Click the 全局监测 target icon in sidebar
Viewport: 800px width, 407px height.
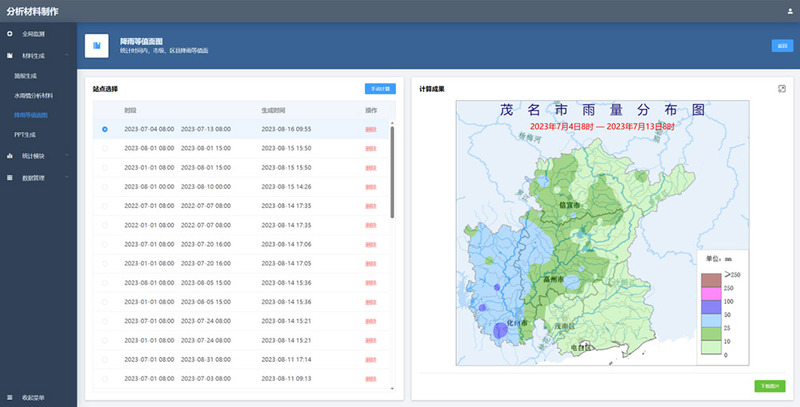point(10,34)
